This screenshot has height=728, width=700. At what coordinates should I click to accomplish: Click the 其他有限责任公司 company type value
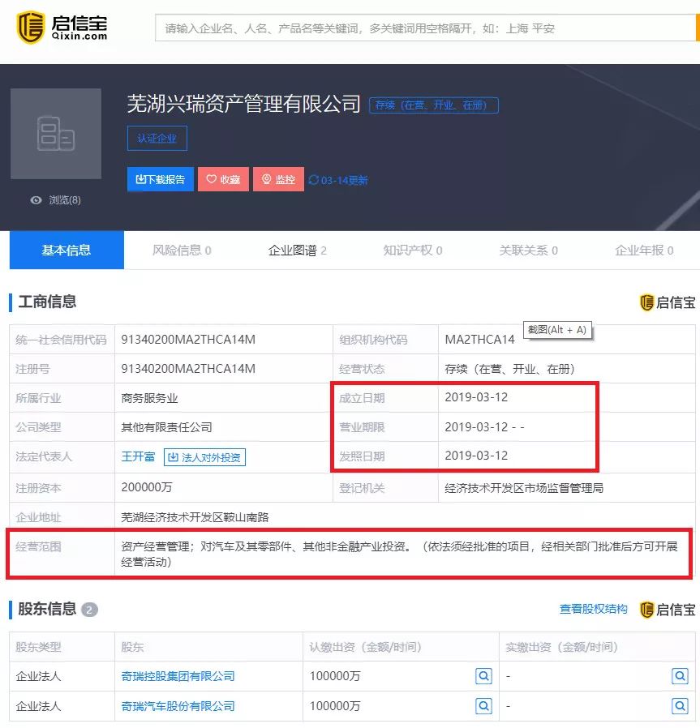(166, 427)
